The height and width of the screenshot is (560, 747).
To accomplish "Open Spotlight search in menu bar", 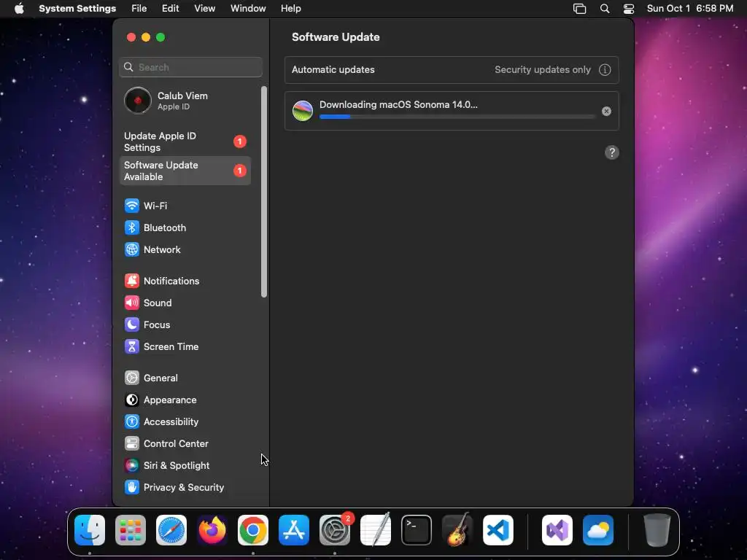I will 605,9.
